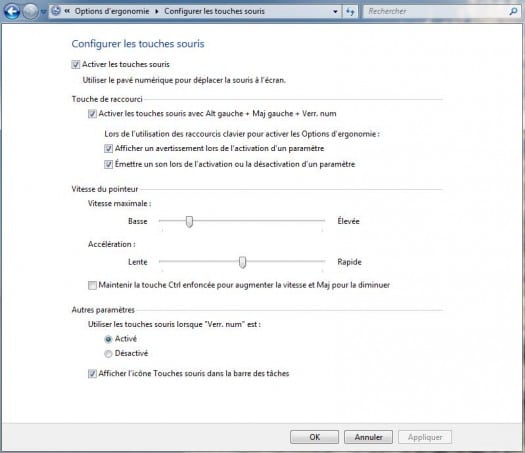This screenshot has width=525, height=453.
Task: Click the Configurer les touches souris heading
Action: [x=138, y=44]
